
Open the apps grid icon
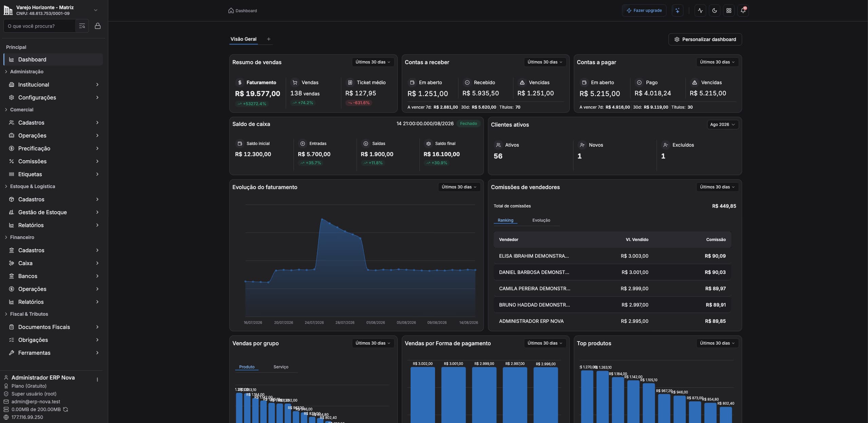click(729, 11)
